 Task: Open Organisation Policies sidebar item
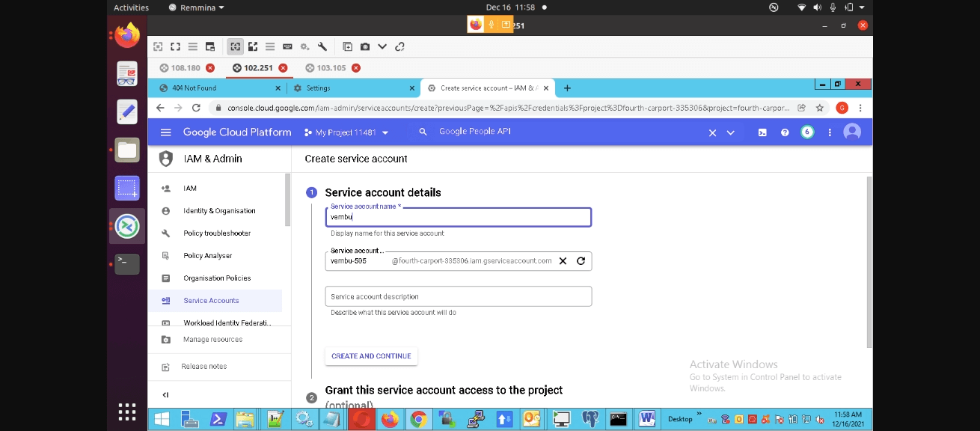(217, 278)
